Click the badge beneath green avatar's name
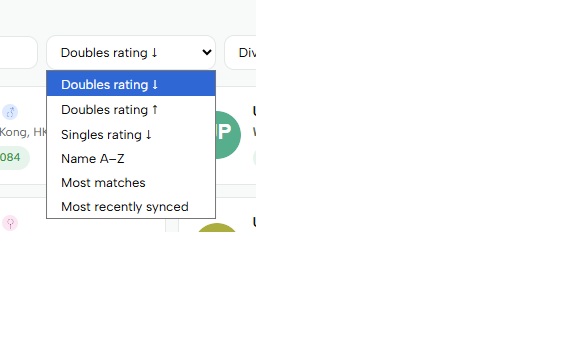 click(x=254, y=158)
